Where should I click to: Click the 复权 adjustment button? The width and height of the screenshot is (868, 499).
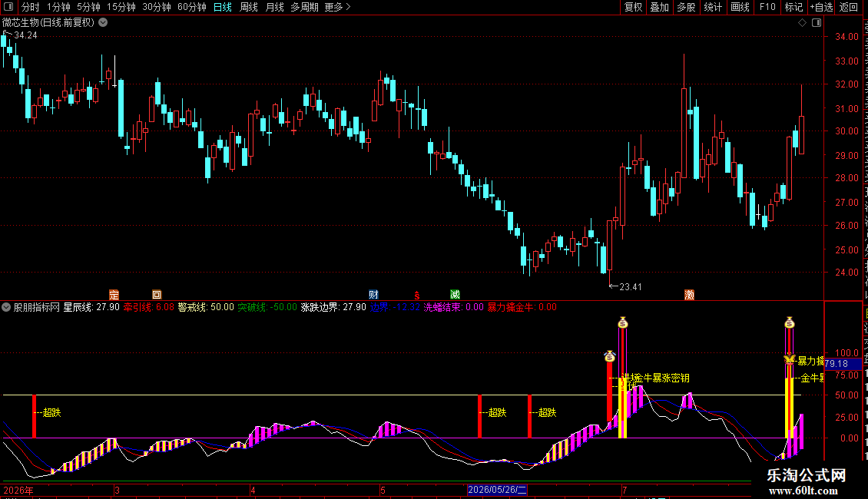(633, 7)
